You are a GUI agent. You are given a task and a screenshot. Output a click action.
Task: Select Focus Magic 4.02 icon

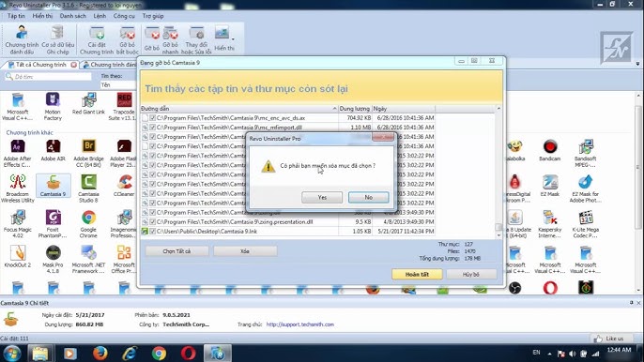pyautogui.click(x=17, y=224)
